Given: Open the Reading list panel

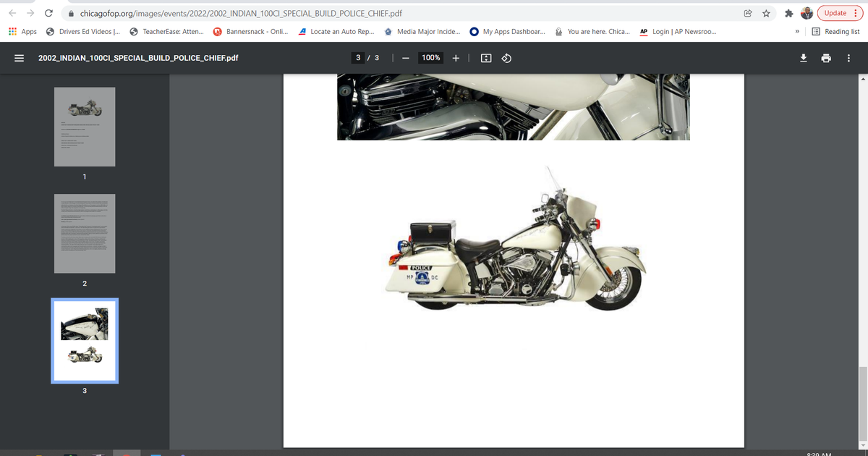Looking at the screenshot, I should 835,32.
